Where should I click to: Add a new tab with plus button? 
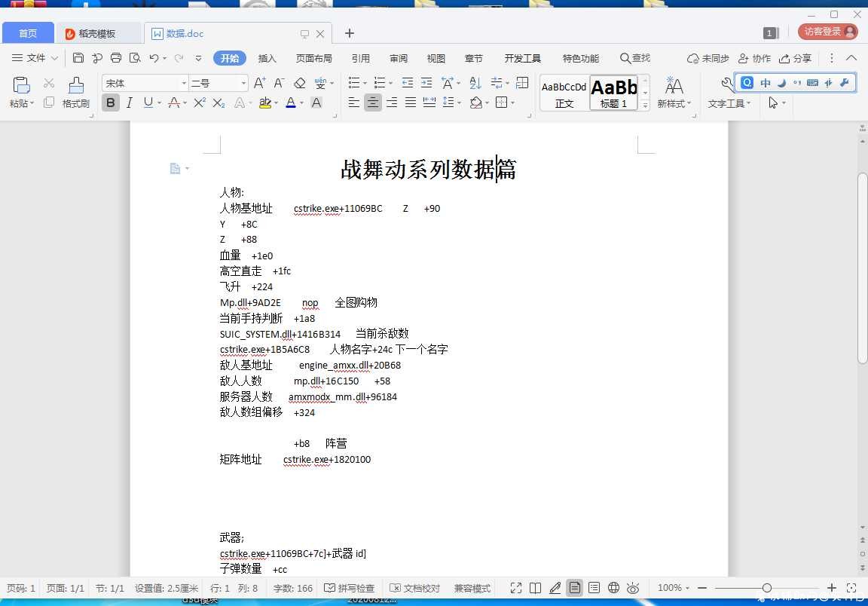pos(350,33)
